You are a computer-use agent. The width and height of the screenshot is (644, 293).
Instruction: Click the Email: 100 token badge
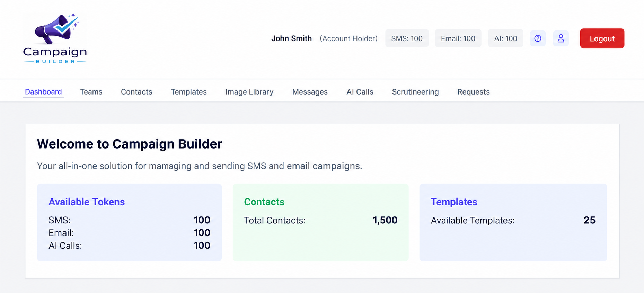[x=458, y=38]
